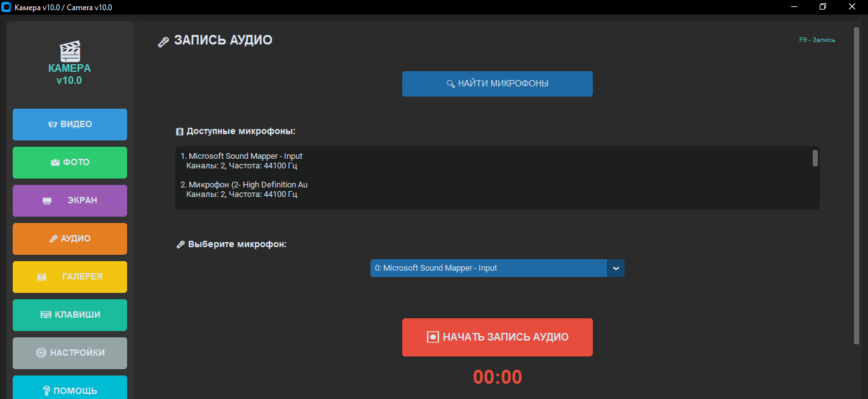Screen dimensions: 868x399
Task: Click the Камера app icon in title bar
Action: point(7,7)
